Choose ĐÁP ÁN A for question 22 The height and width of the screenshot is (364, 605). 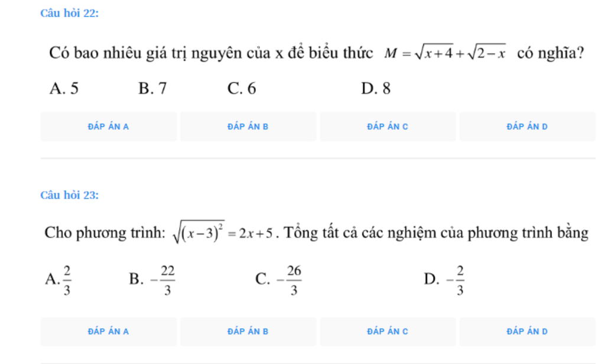109,126
